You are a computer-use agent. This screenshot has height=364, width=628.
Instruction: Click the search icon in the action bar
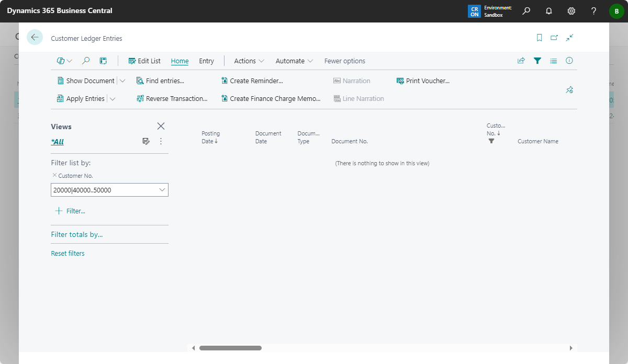tap(86, 61)
